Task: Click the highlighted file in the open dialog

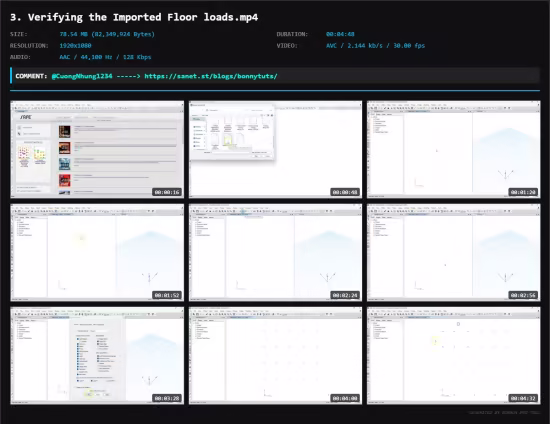Action: [x=227, y=141]
